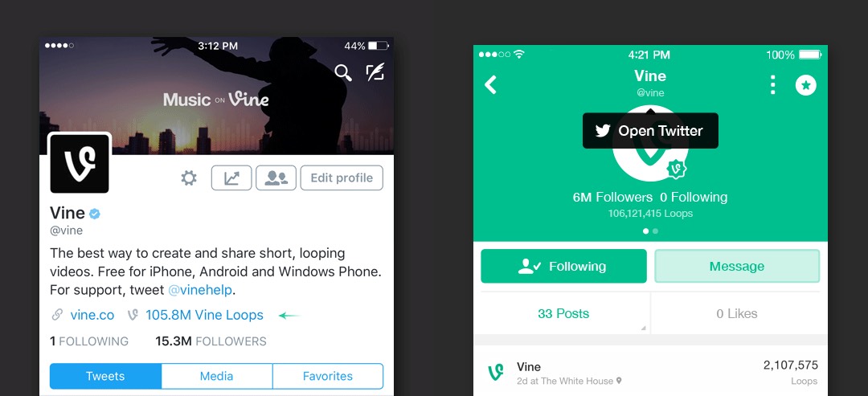868x396 pixels.
Task: Click Edit profile button
Action: (342, 178)
